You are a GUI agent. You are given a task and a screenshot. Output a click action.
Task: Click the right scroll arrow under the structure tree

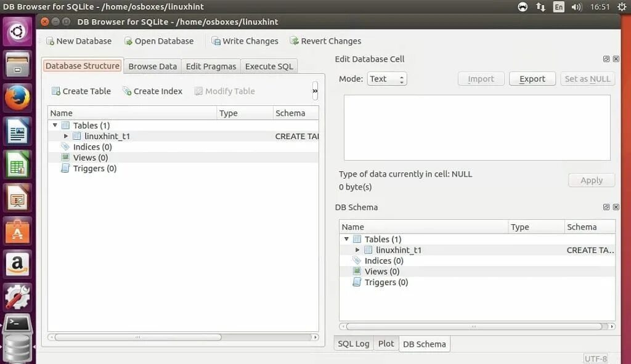click(x=315, y=337)
